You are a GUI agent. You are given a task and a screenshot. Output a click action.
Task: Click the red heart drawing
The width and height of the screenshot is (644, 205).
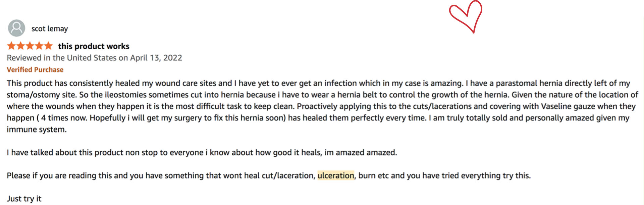[x=466, y=16]
